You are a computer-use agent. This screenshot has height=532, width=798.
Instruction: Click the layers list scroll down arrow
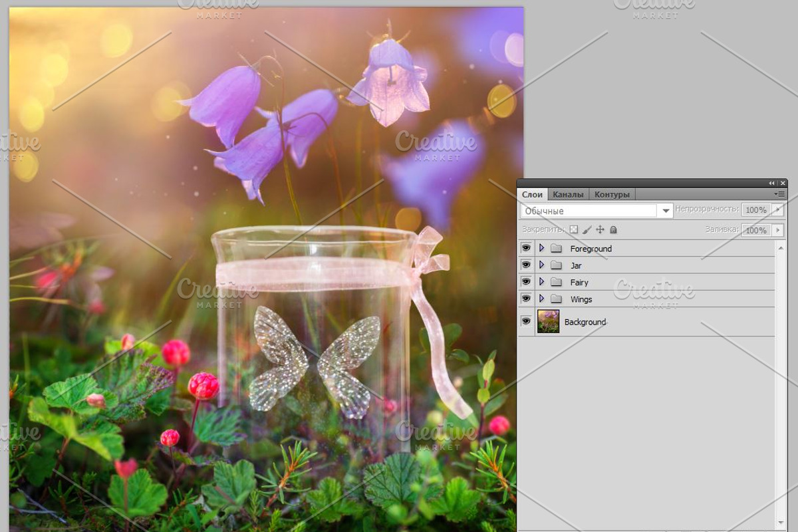(781, 523)
